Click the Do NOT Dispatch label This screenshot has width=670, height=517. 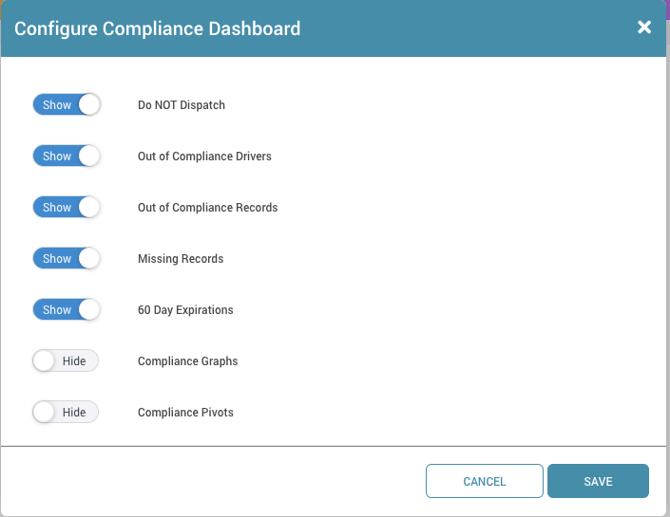click(x=181, y=105)
